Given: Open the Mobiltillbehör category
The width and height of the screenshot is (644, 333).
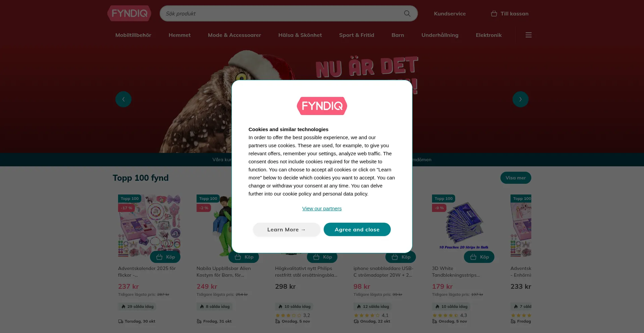Looking at the screenshot, I should point(133,35).
